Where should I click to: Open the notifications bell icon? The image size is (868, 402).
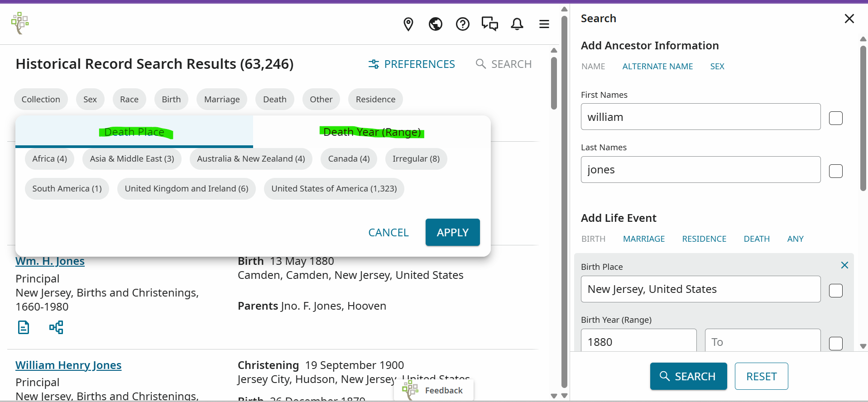pos(517,24)
